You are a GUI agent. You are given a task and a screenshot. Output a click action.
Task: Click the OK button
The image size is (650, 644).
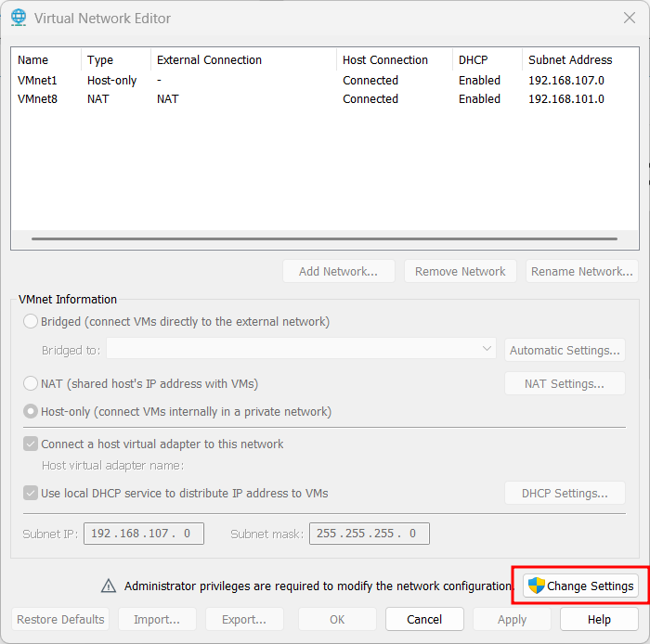(x=337, y=619)
